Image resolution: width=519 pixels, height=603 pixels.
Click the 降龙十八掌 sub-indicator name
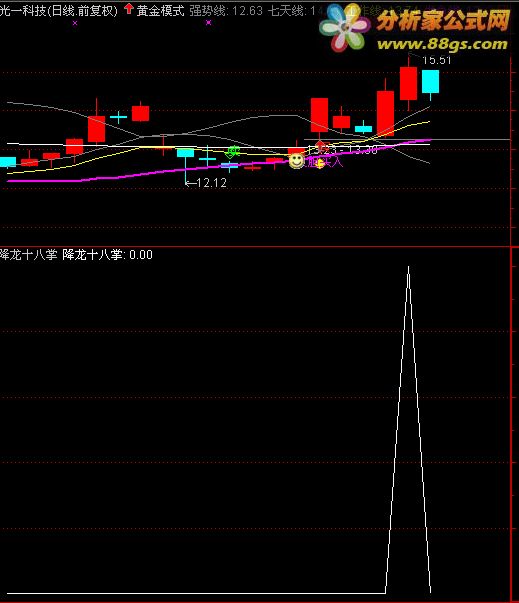tap(28, 255)
